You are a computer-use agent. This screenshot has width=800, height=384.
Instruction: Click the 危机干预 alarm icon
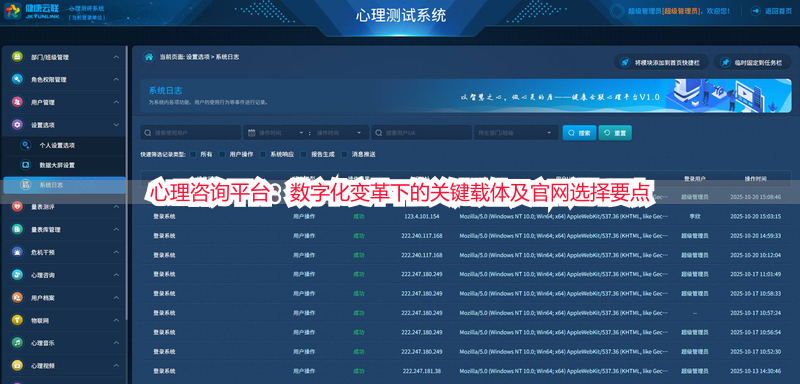(x=17, y=252)
